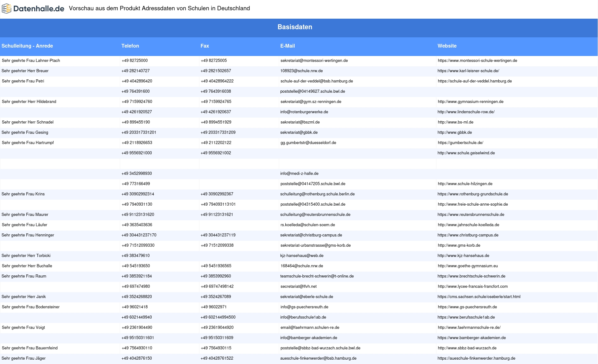The image size is (598, 364).
Task: Select cell Sehr geehrte Frau Gesing
Action: (25, 133)
